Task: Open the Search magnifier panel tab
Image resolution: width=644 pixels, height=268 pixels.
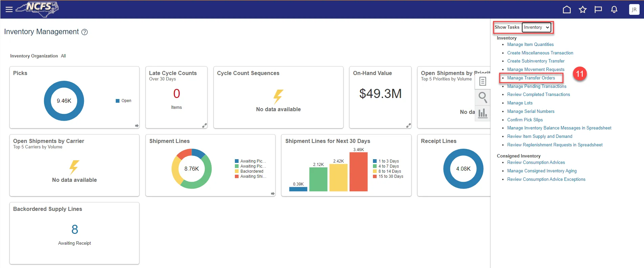Action: pos(483,97)
